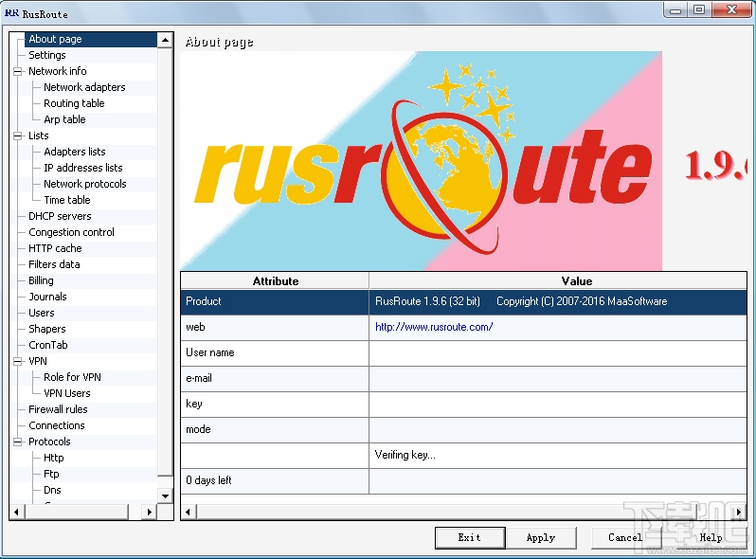Click the tree scroll-up arrow
Viewport: 756px width, 559px height.
point(165,40)
